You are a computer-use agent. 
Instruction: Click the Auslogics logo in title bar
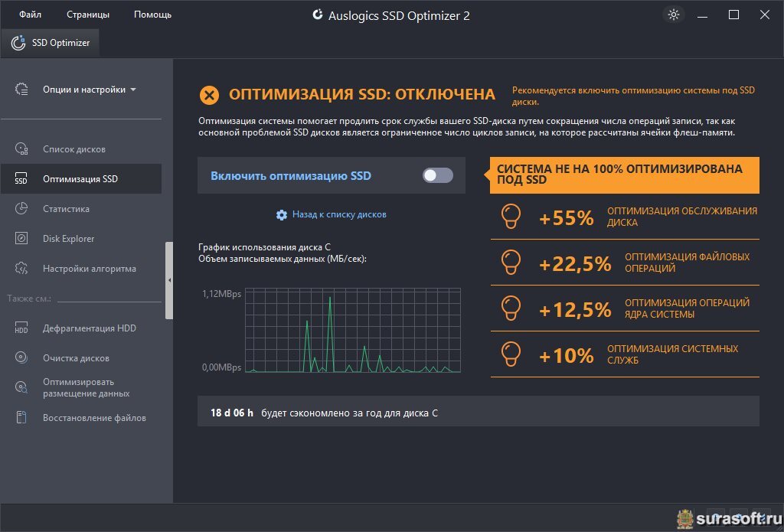317,15
